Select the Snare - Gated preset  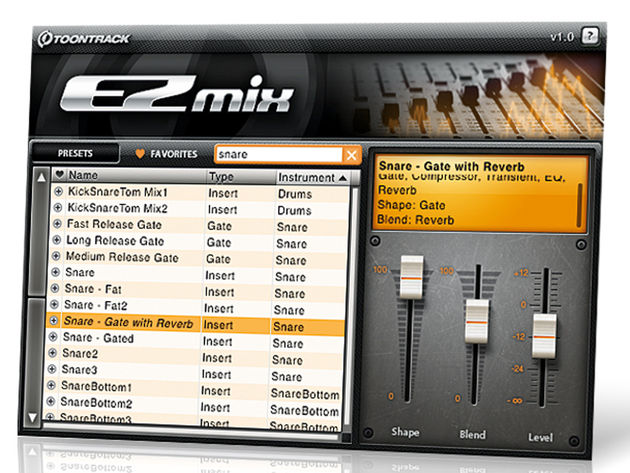pyautogui.click(x=98, y=338)
